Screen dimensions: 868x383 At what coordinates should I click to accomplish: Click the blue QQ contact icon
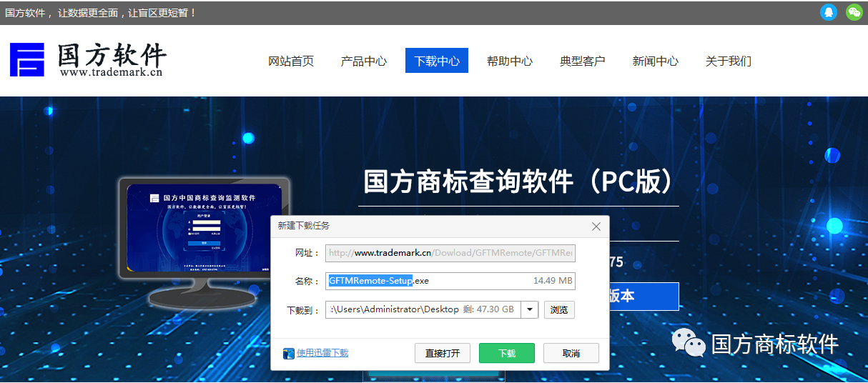point(829,12)
